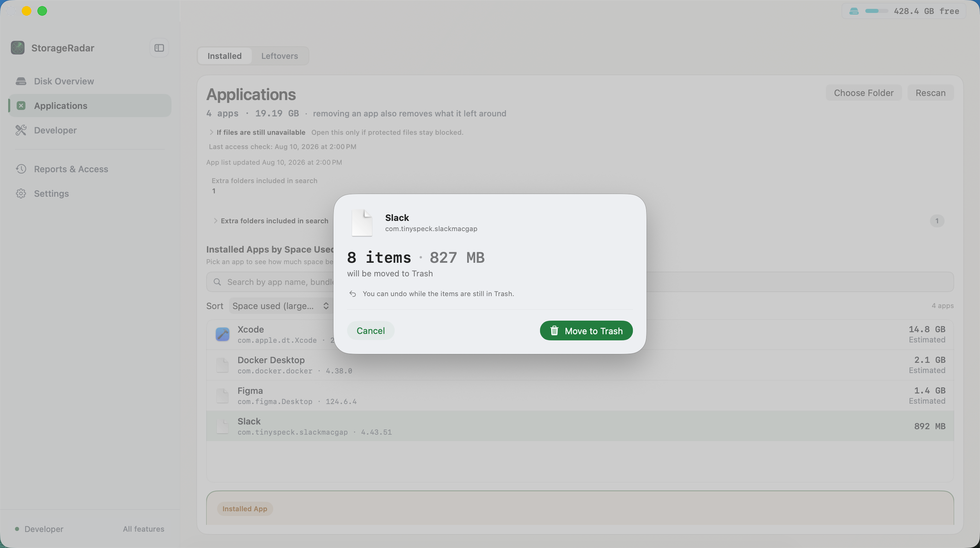Screen dimensions: 980x548
Task: Expand 'Extra folders included in search' chevron
Action: pos(215,221)
